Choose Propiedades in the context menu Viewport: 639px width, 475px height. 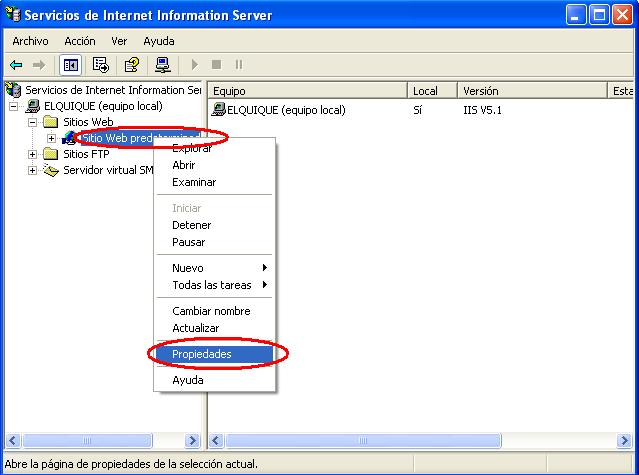pos(214,354)
